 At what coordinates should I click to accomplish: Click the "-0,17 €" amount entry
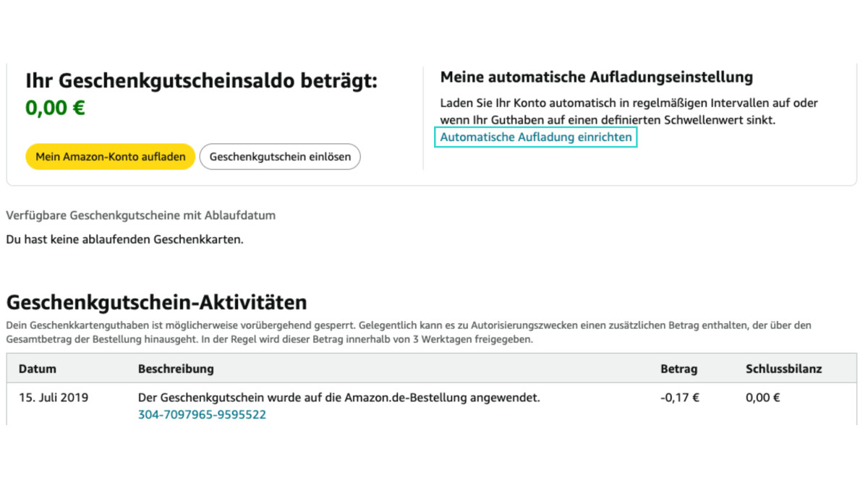coord(678,397)
